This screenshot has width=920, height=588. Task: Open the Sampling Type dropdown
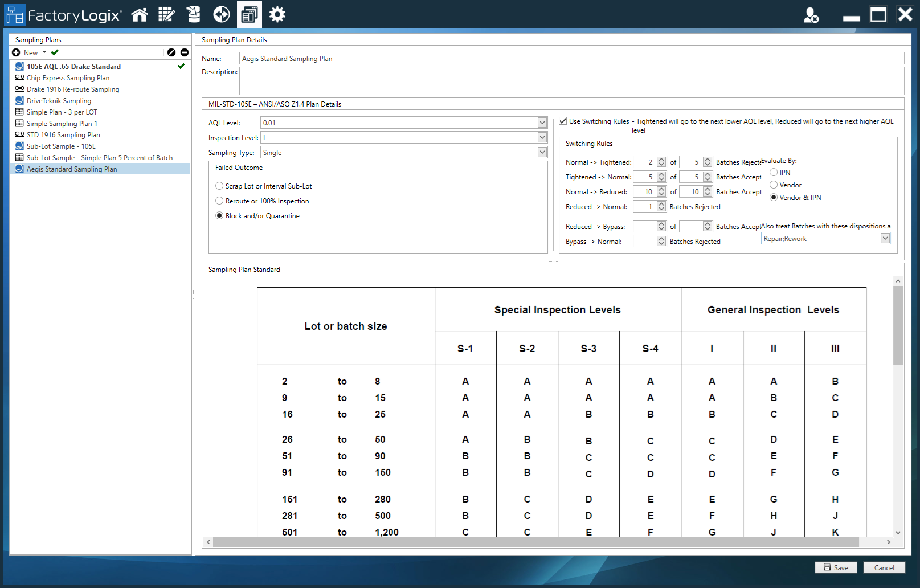click(x=542, y=152)
